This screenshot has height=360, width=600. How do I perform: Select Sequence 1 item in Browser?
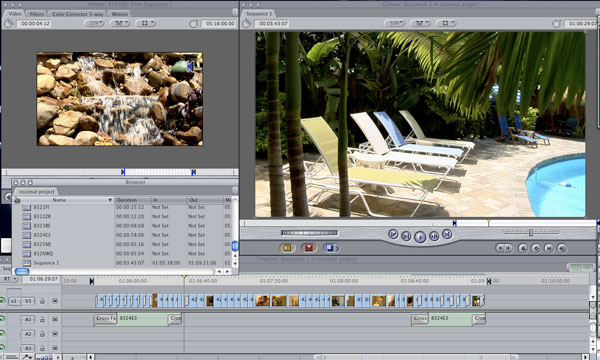[46, 263]
